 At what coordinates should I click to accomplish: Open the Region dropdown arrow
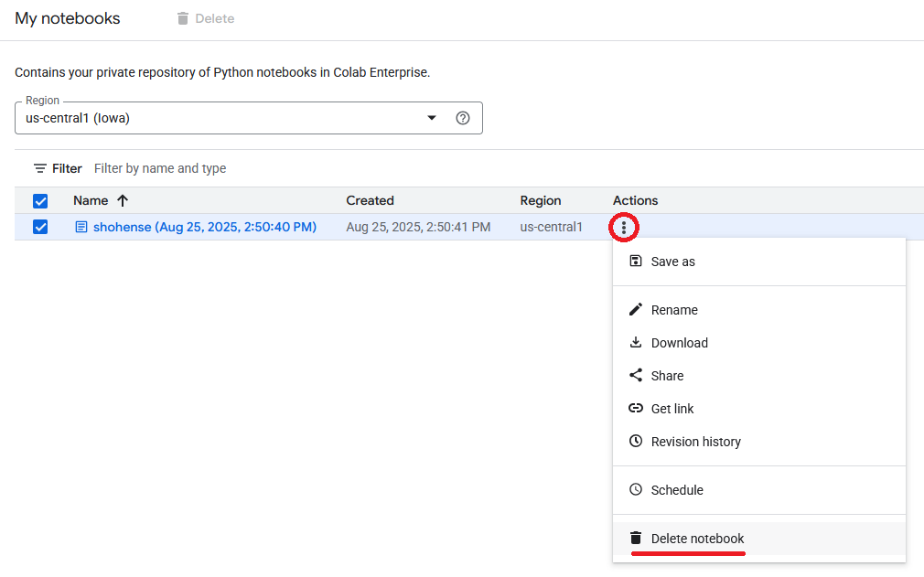coord(432,118)
